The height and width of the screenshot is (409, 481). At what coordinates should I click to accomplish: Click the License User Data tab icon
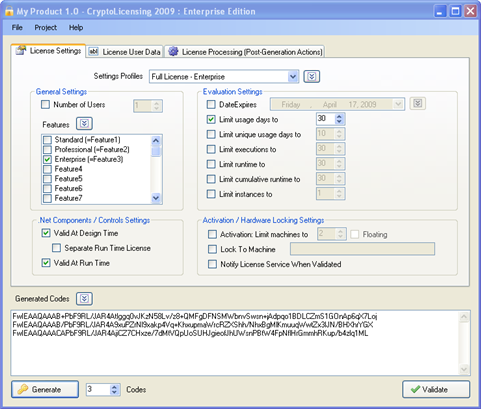(x=93, y=52)
